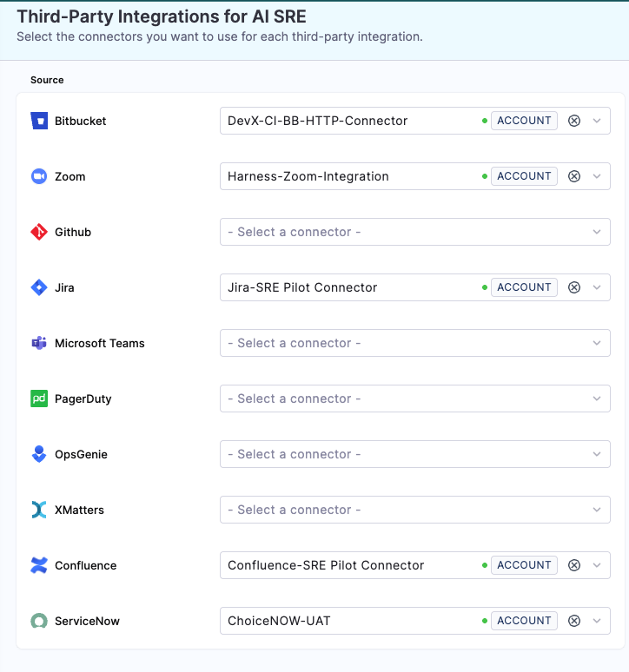Image resolution: width=629 pixels, height=672 pixels.
Task: Click the Jira diamond icon
Action: coord(39,287)
